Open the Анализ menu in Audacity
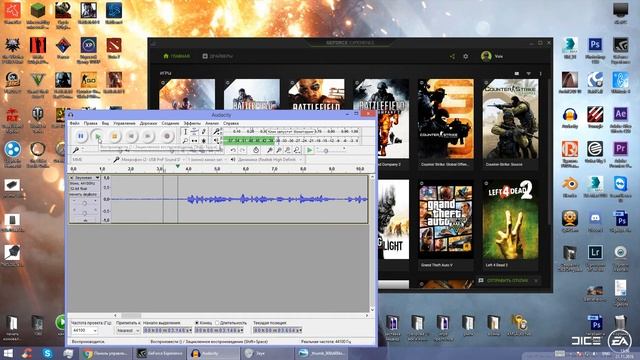 tap(212, 123)
